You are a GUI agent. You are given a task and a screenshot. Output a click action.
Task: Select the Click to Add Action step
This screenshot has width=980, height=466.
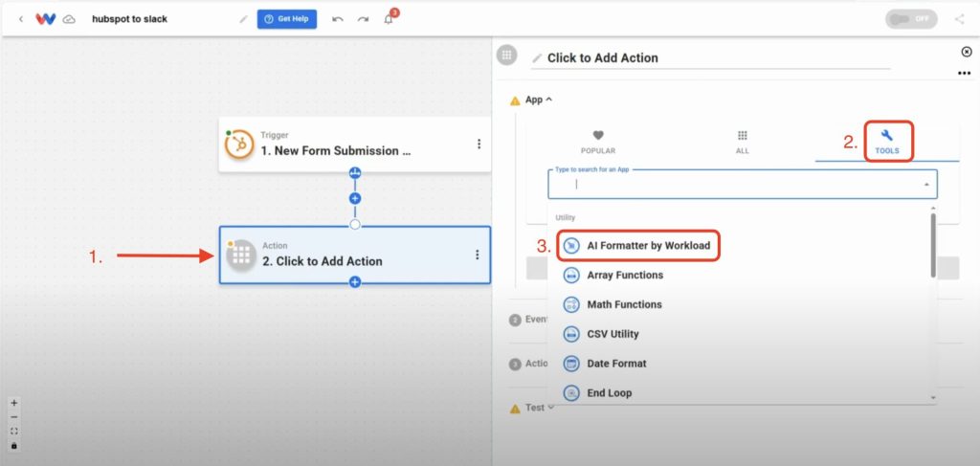tap(354, 255)
